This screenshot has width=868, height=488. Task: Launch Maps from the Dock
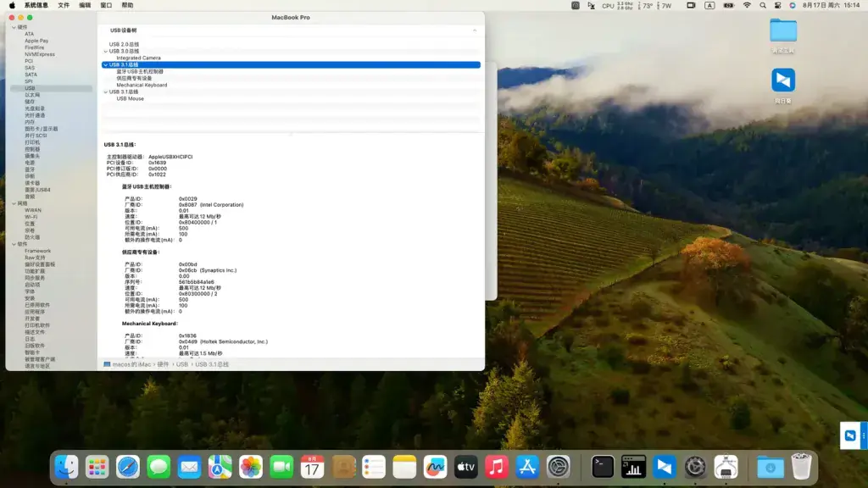[x=220, y=467]
